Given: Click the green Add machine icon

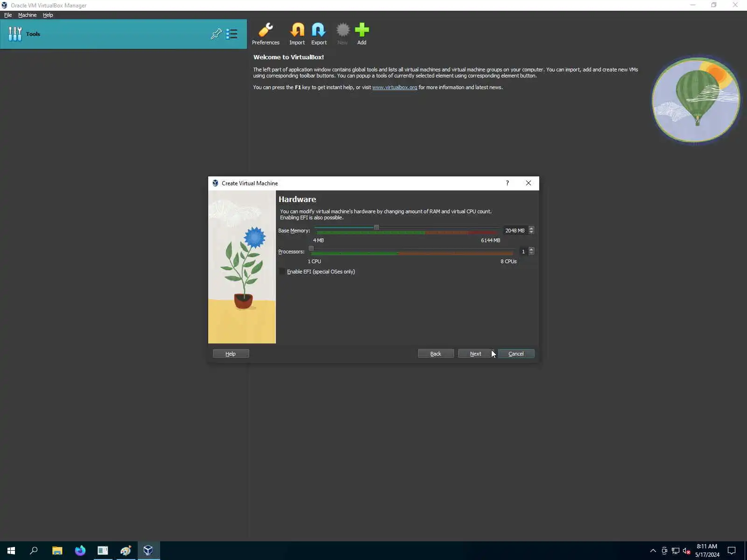Looking at the screenshot, I should pyautogui.click(x=362, y=34).
